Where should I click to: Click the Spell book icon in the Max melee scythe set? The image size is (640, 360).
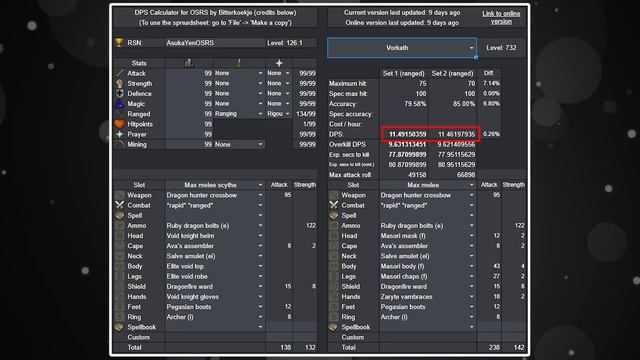point(120,215)
